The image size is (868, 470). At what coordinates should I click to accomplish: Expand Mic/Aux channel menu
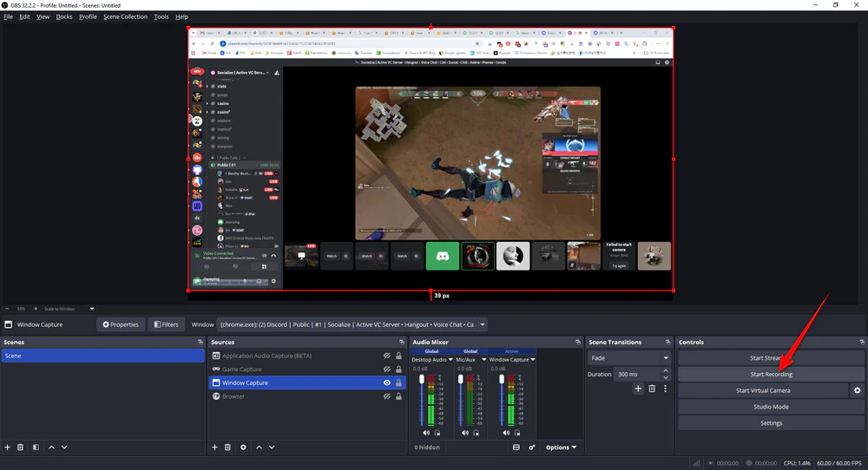[x=483, y=359]
